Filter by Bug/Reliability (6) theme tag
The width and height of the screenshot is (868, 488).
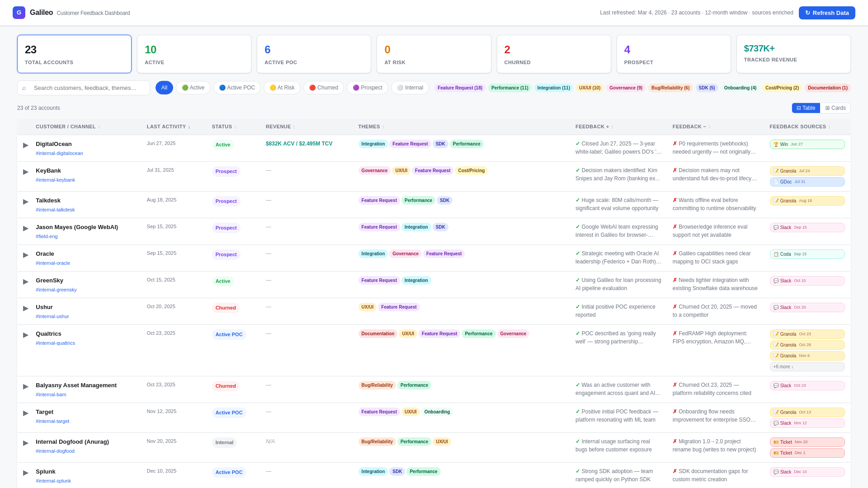pyautogui.click(x=670, y=88)
